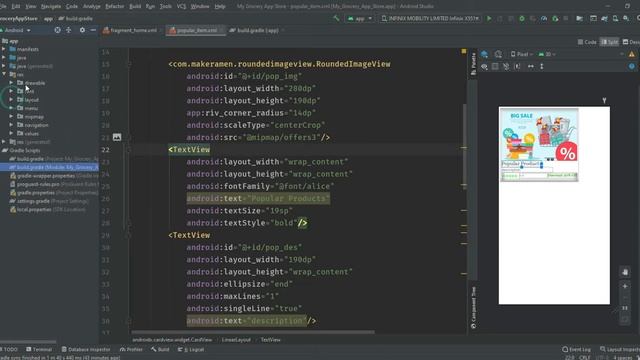Image resolution: width=640 pixels, height=360 pixels.
Task: Switch to fragment_home.xml tab
Action: tap(131, 30)
